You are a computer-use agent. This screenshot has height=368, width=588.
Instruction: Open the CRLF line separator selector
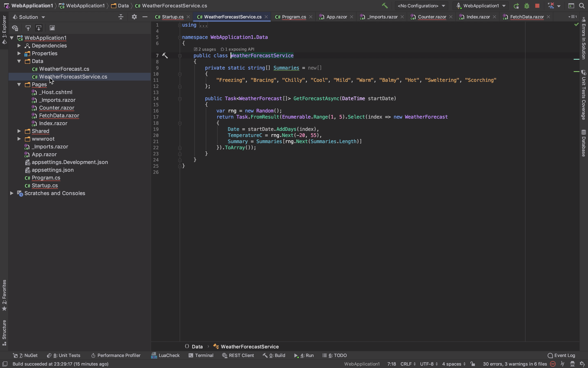[x=408, y=364]
